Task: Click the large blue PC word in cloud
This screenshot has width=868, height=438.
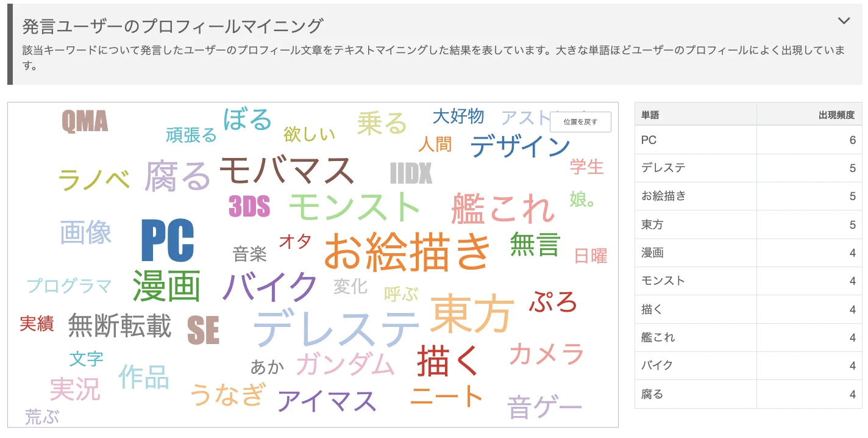Action: (x=168, y=240)
